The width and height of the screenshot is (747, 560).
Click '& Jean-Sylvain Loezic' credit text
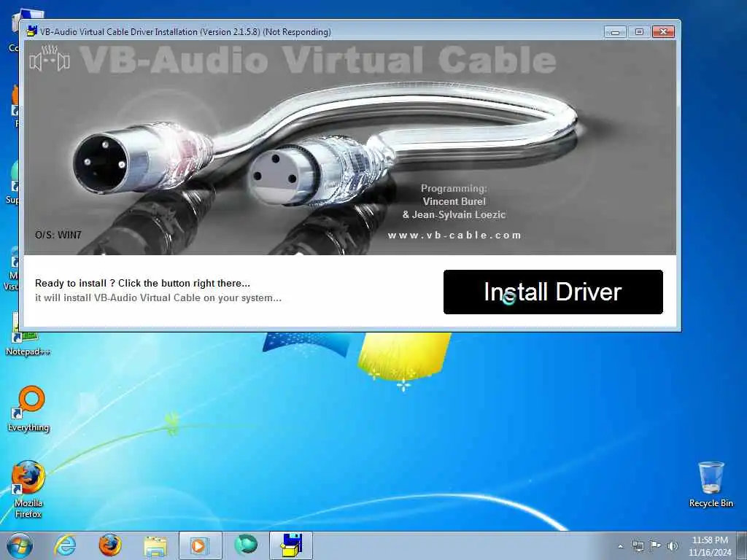click(454, 214)
